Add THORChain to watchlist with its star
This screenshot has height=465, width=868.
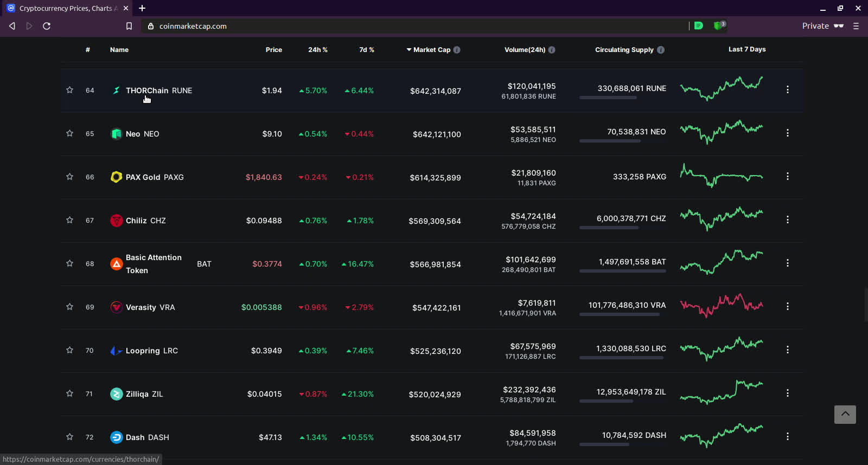[x=69, y=90]
